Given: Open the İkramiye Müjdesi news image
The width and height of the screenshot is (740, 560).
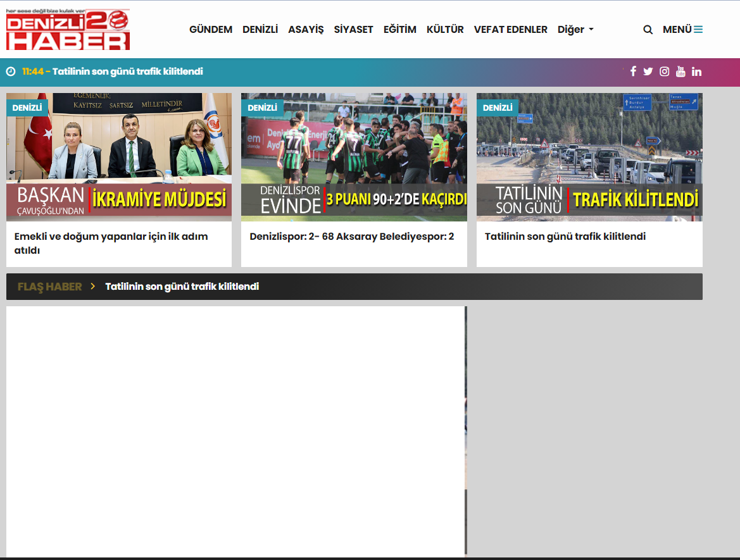Looking at the screenshot, I should click(x=119, y=157).
